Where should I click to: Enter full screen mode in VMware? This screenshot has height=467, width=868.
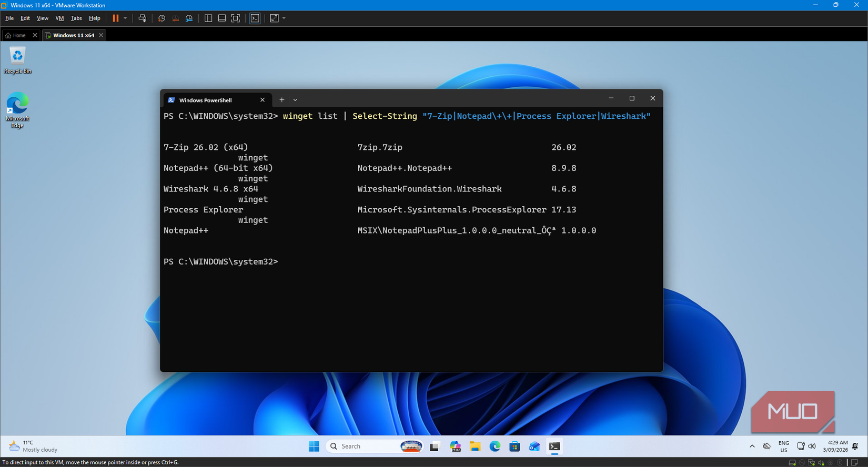236,18
